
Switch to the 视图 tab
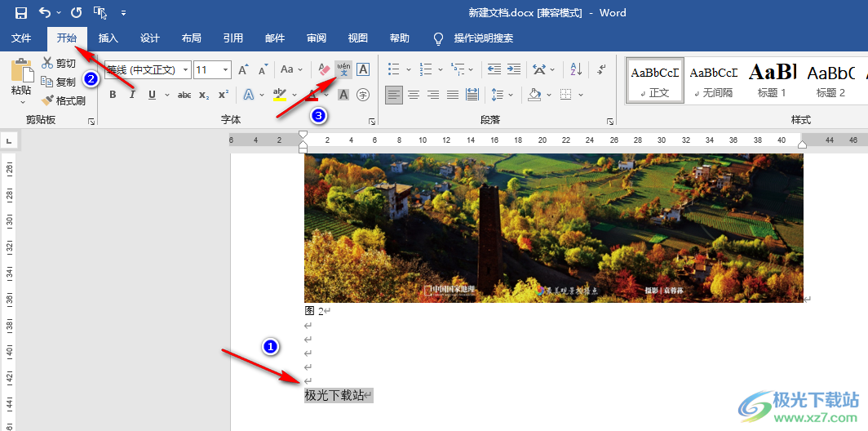358,38
